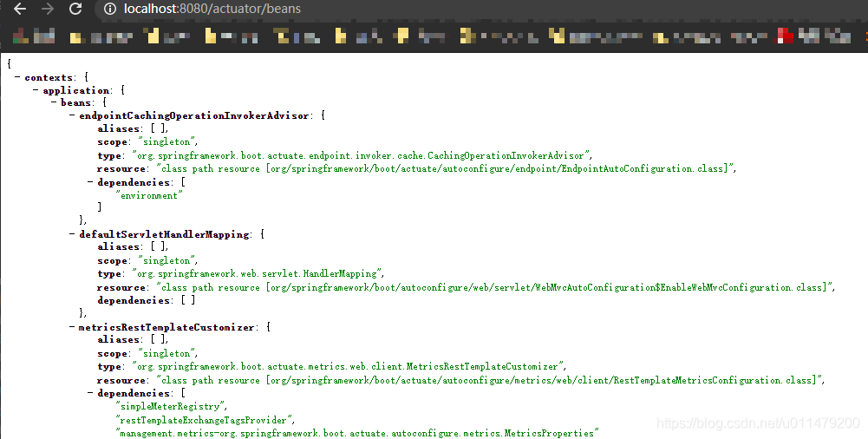
Task: Click singleton scope under endpointCachingOperationInvokerAdvisor
Action: [166, 141]
